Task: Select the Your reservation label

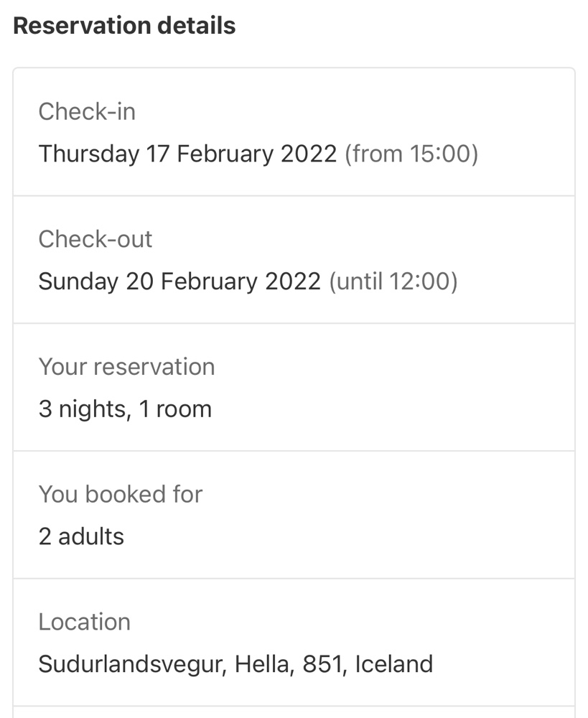Action: 127,367
